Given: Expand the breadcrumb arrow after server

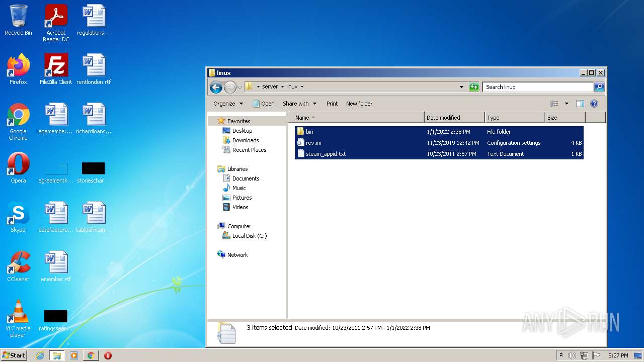Looking at the screenshot, I should coord(282,86).
